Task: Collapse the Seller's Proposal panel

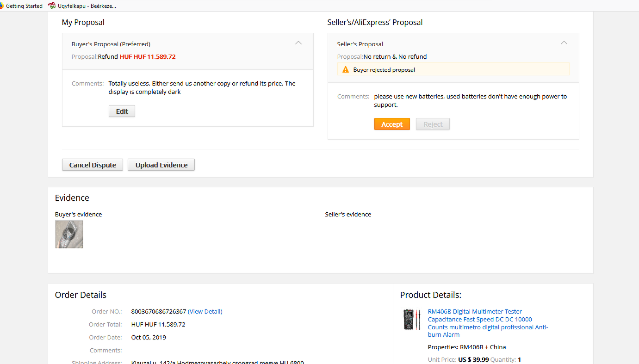Action: [x=564, y=43]
